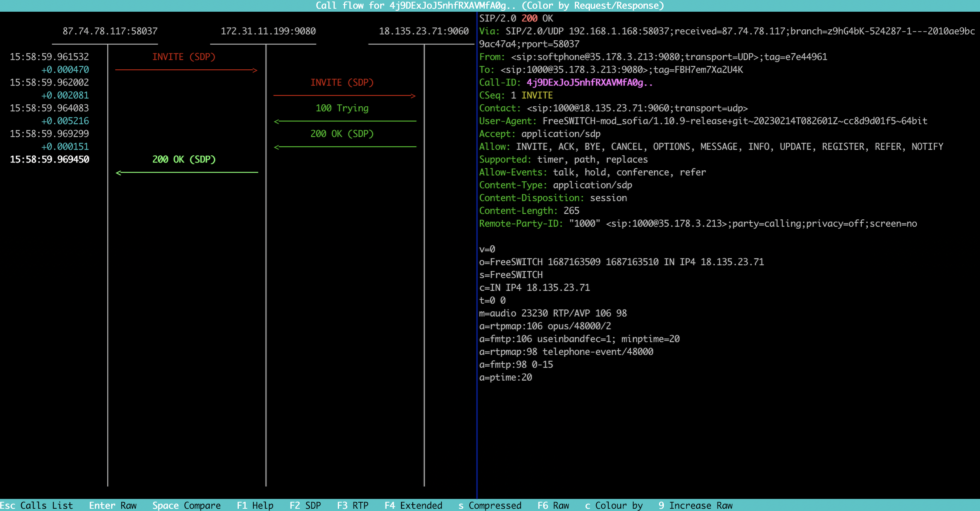Select Enter Raw in bottom bar

[x=113, y=505]
